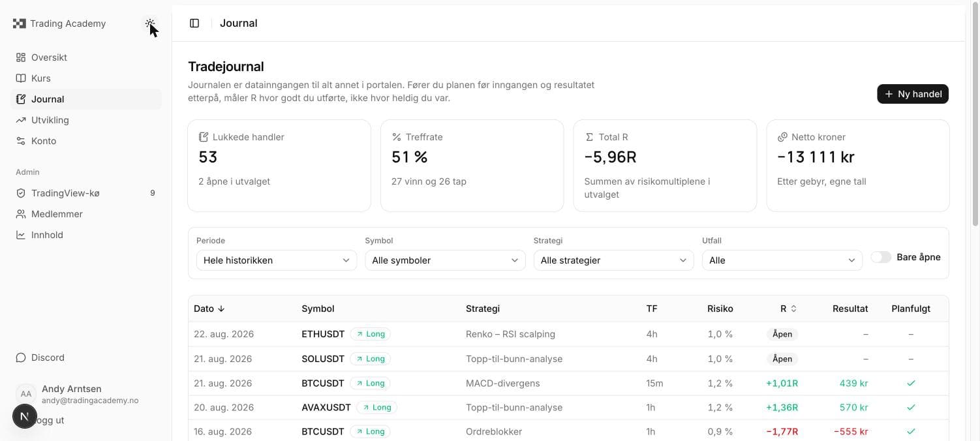The width and height of the screenshot is (980, 441).
Task: Click the Åpen badge on SOLUSDT row
Action: tap(782, 359)
